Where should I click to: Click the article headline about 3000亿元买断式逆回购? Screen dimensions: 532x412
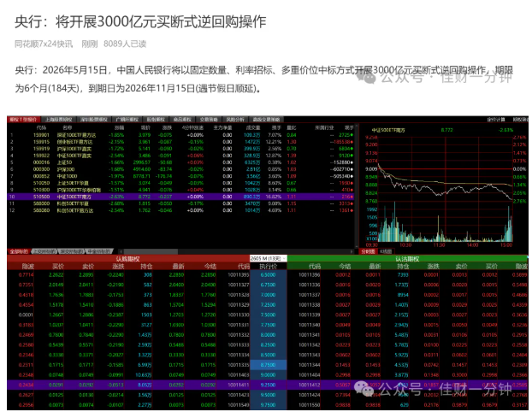pos(140,22)
